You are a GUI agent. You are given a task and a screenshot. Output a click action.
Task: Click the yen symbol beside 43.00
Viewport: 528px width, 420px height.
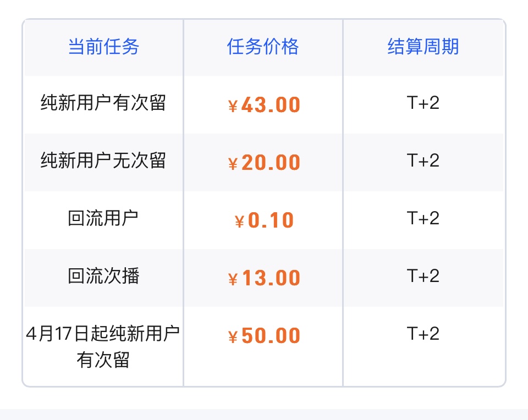coord(233,106)
